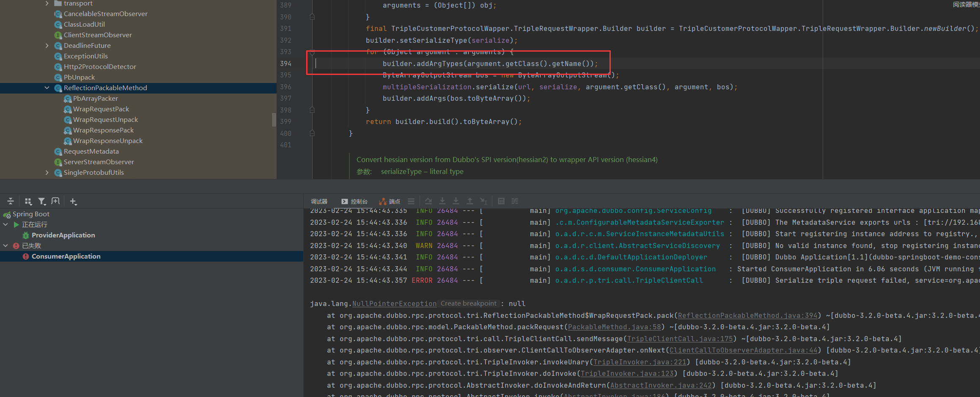Click the PbArrayPacker inner class icon
The width and height of the screenshot is (980, 397).
point(67,99)
